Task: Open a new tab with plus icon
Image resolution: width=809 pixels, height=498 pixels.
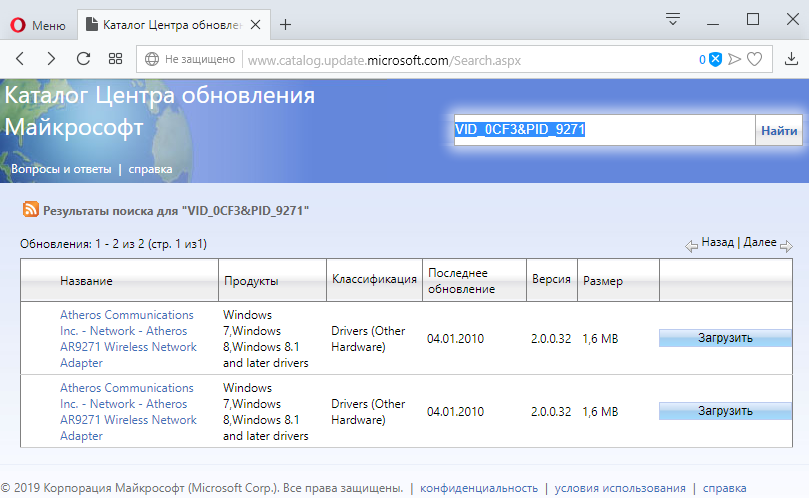Action: 285,25
